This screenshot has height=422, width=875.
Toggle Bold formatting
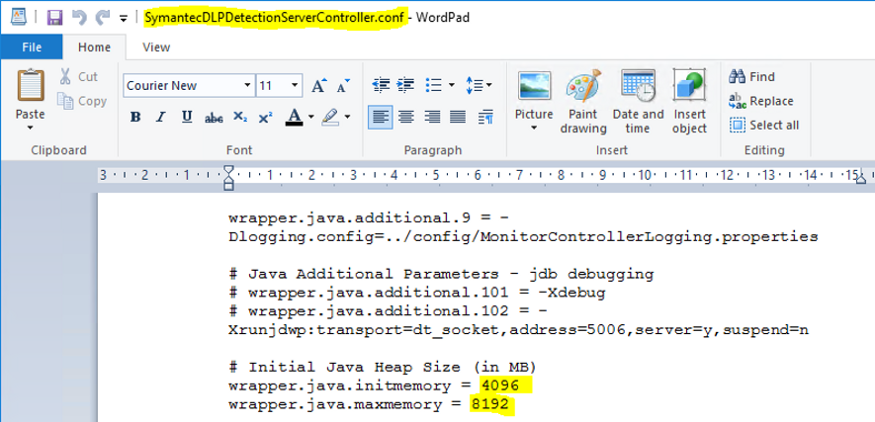click(x=135, y=117)
